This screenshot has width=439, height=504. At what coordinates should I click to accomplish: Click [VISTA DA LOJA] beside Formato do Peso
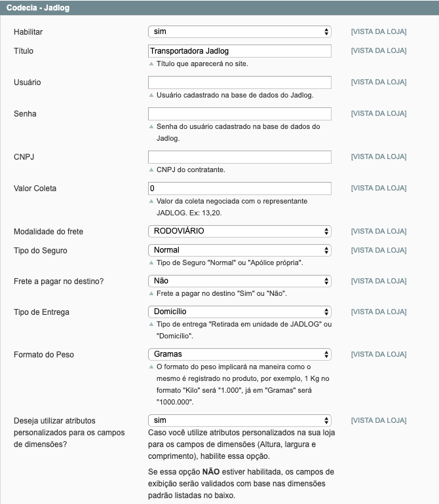coord(379,354)
